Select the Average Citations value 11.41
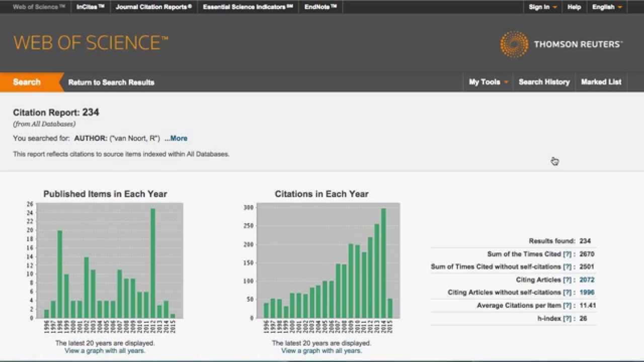This screenshot has width=644, height=362. pyautogui.click(x=588, y=306)
